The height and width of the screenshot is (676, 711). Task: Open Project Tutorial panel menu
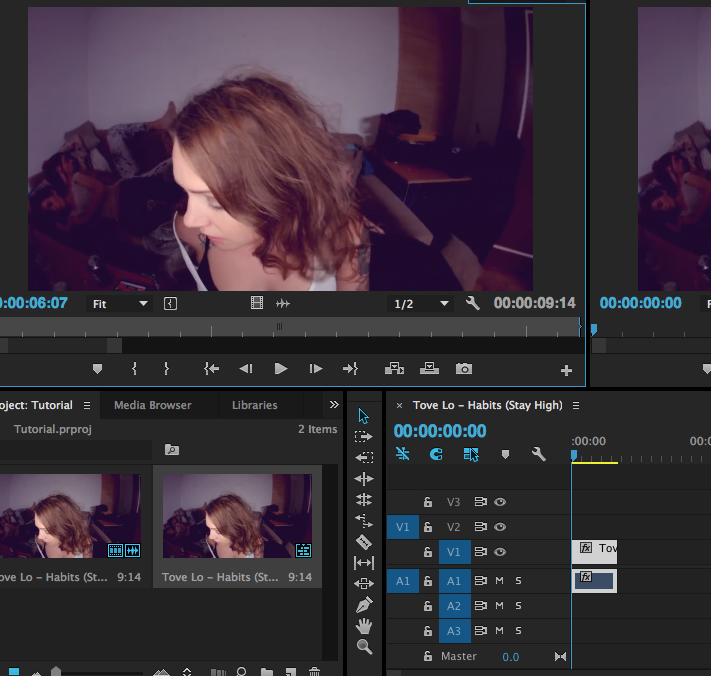point(87,405)
